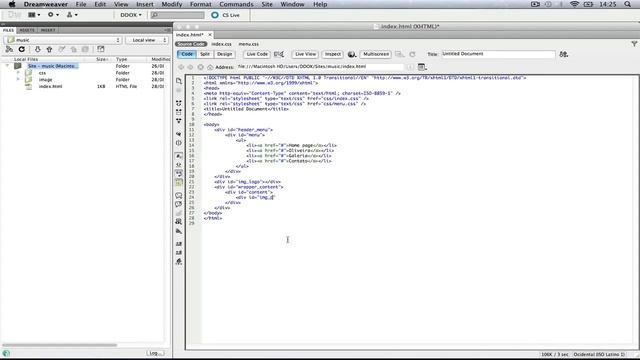Select the Code view button
The image size is (640, 360).
coord(187,54)
